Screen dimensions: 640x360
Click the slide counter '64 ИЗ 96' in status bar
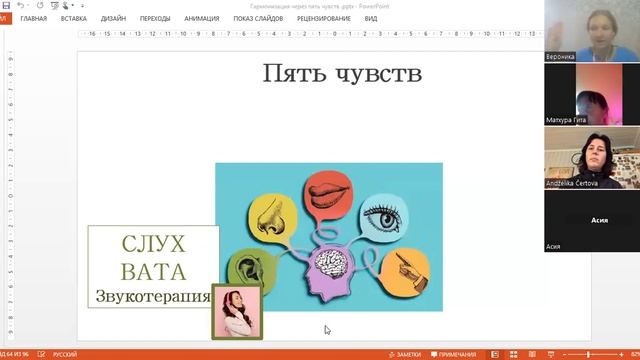pyautogui.click(x=15, y=355)
